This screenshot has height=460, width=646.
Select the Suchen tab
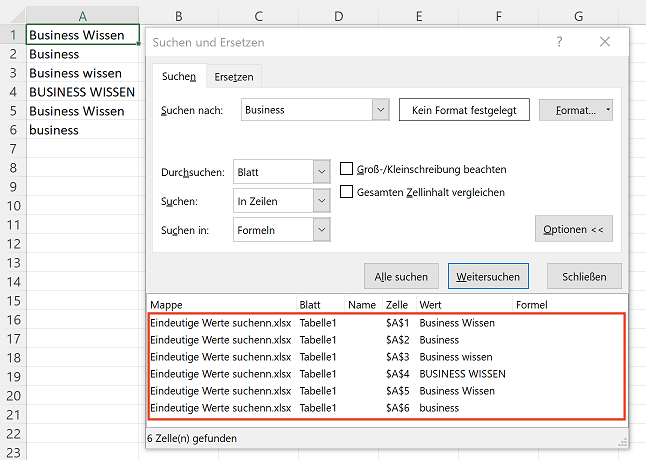(179, 76)
